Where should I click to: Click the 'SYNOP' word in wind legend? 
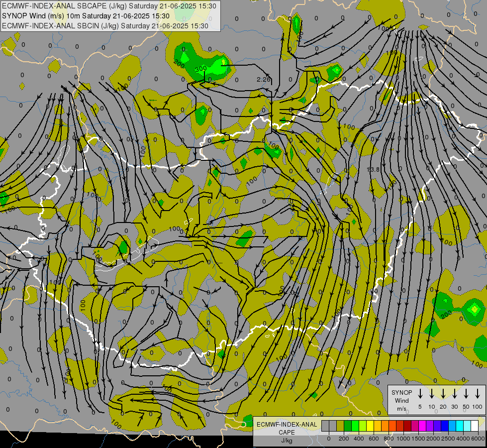(x=401, y=392)
